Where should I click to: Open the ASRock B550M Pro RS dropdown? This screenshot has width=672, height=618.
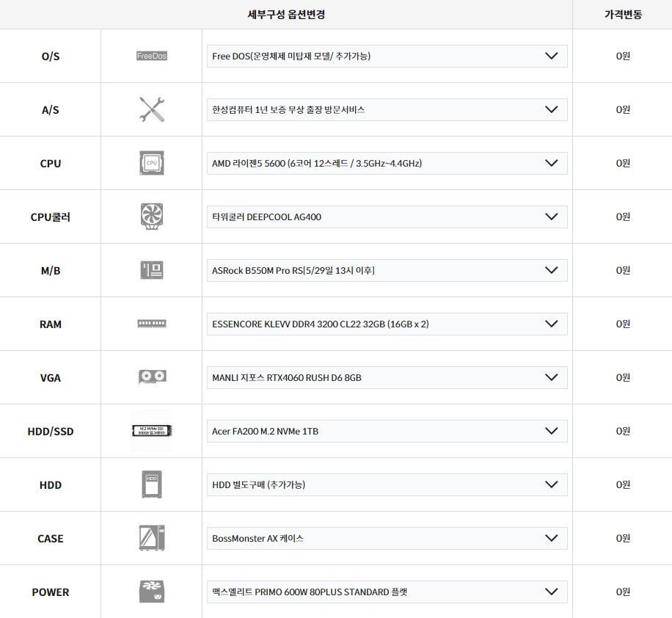387,271
